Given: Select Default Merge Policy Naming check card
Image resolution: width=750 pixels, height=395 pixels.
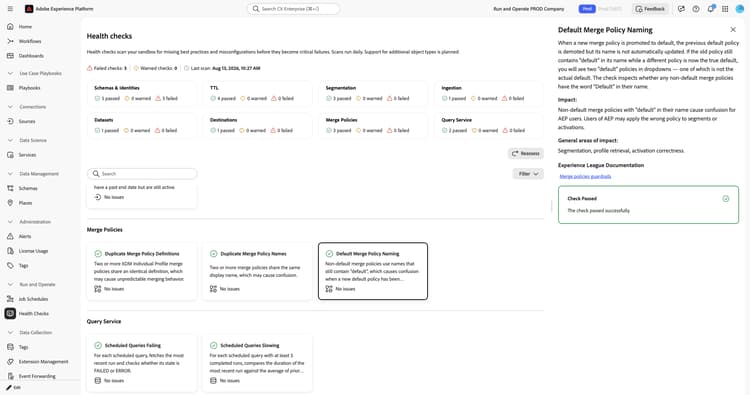Looking at the screenshot, I should [x=373, y=271].
